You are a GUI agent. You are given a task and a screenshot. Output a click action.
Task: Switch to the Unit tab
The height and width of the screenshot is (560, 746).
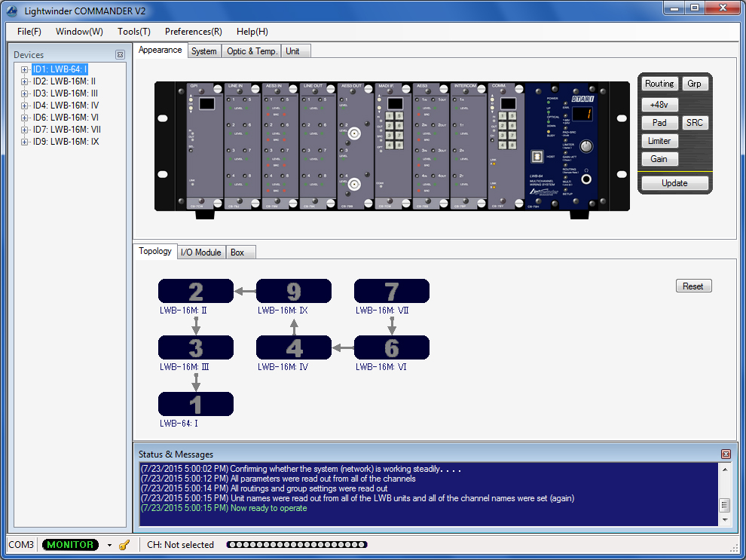(x=295, y=51)
